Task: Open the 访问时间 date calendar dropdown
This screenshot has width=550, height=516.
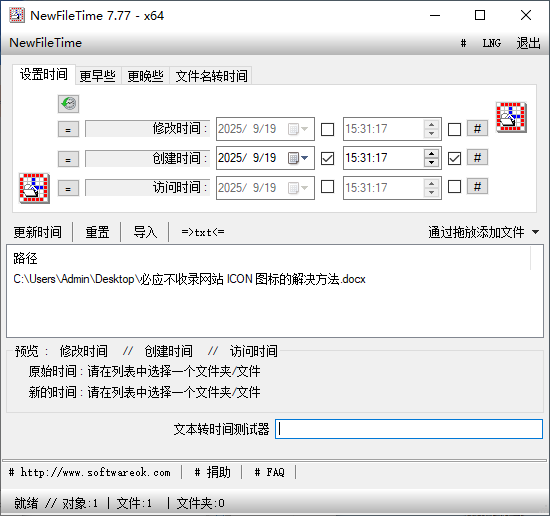Action: pos(298,188)
